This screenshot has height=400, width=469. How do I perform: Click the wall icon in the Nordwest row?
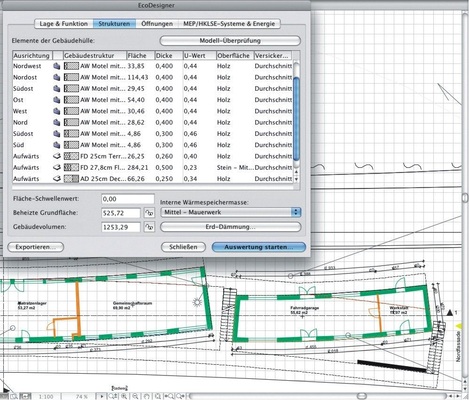click(57, 66)
